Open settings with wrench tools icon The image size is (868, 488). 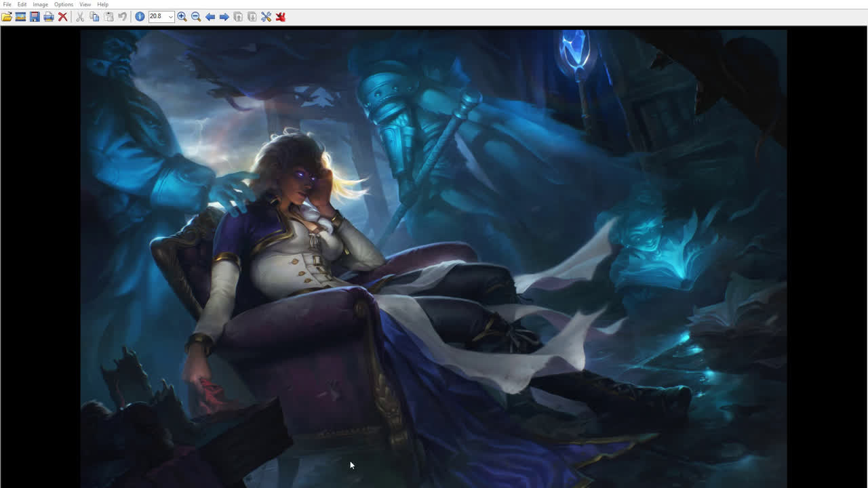pos(267,16)
